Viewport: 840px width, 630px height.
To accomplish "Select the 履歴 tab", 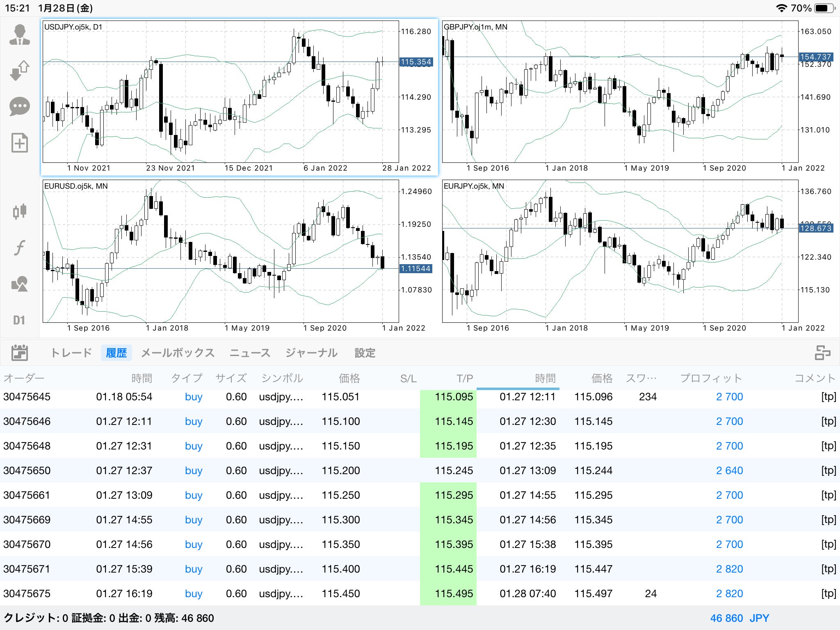I will (x=116, y=353).
